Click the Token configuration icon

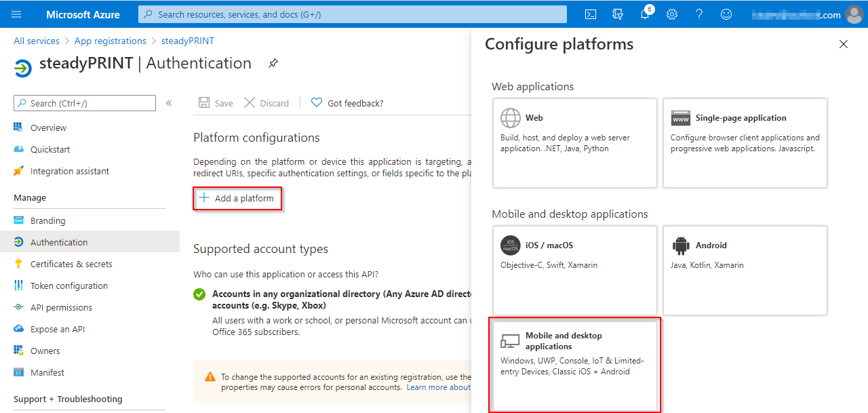(18, 286)
